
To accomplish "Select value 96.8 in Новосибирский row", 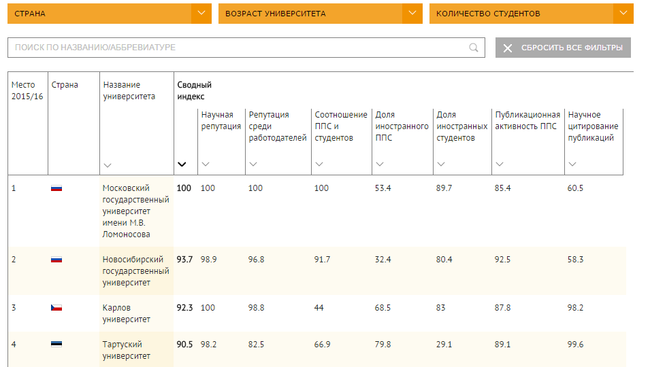I will click(256, 260).
